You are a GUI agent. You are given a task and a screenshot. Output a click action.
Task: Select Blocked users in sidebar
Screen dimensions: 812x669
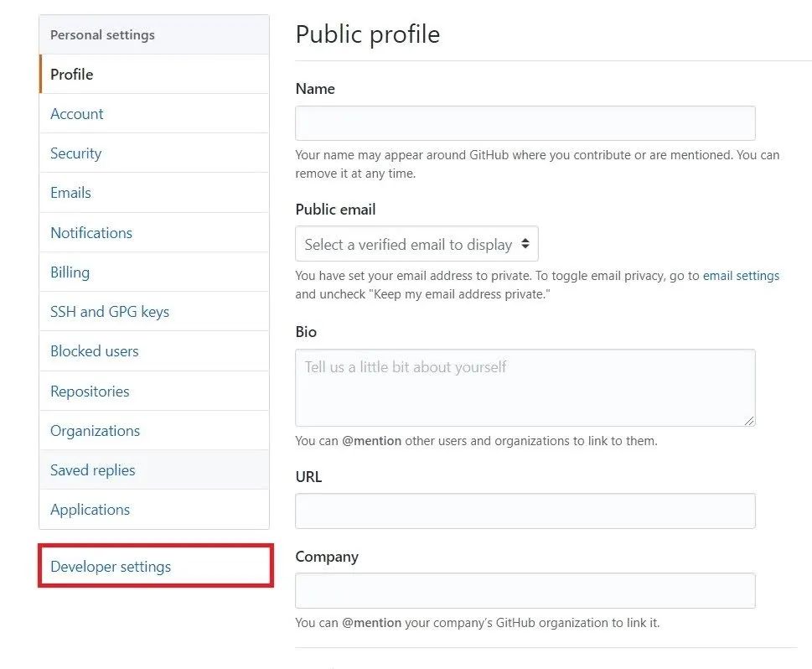[x=154, y=350]
